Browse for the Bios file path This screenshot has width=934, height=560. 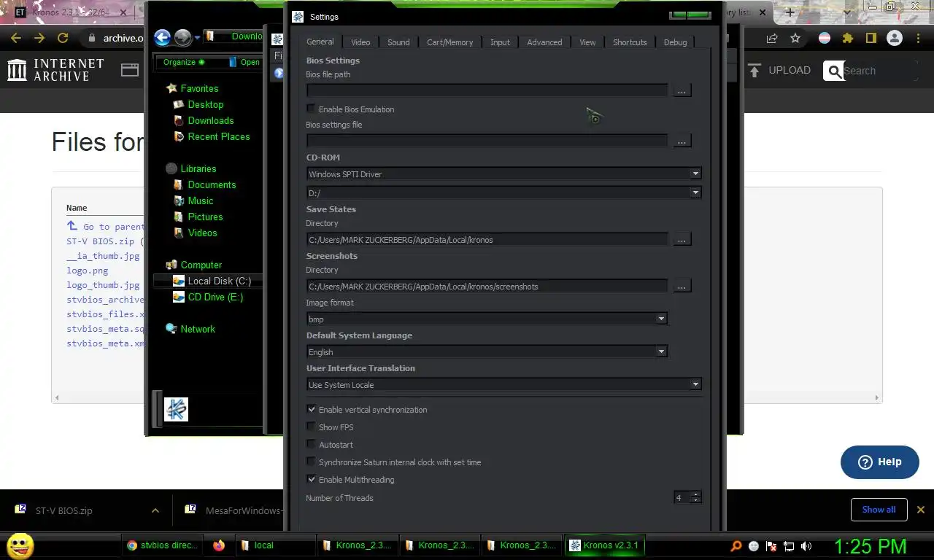[682, 90]
